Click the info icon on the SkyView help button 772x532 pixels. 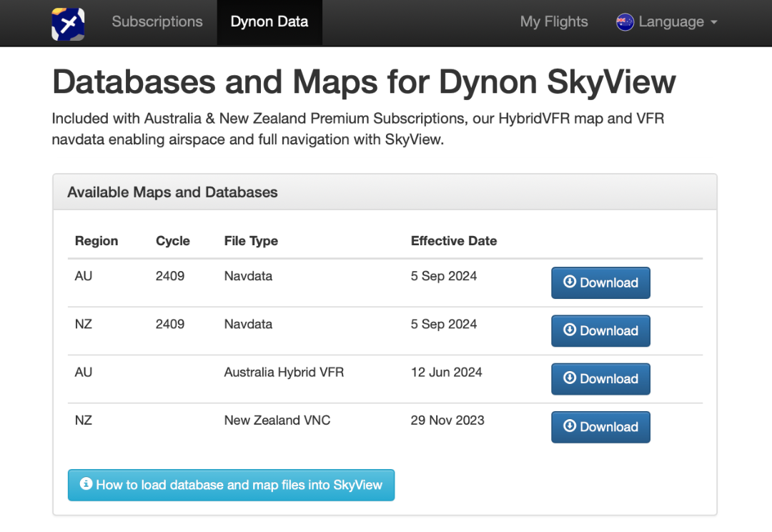(86, 484)
